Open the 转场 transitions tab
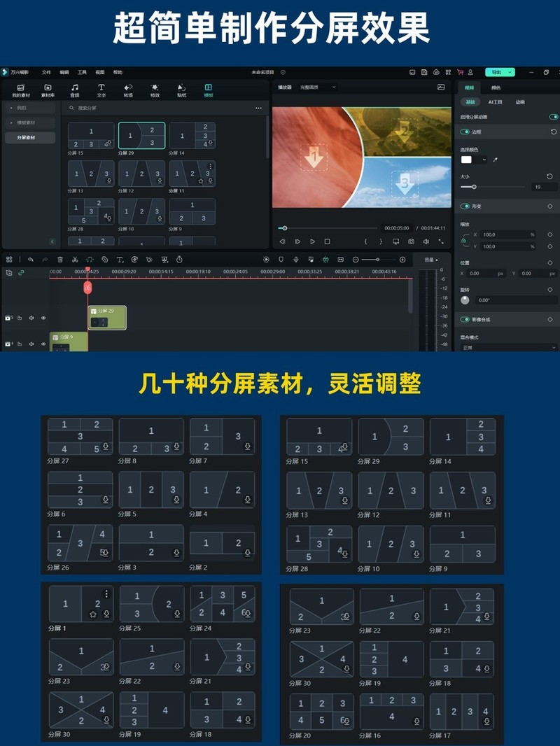 pyautogui.click(x=128, y=90)
